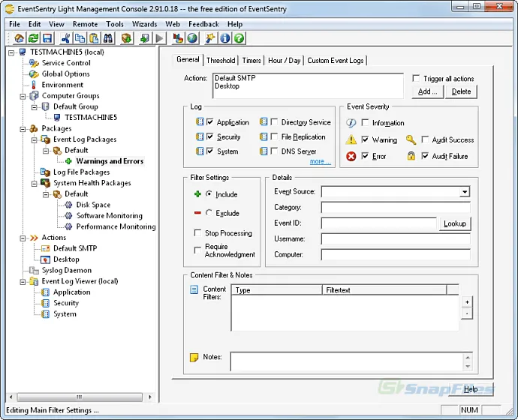Switch to the Custom Event Logs tab

coord(335,61)
